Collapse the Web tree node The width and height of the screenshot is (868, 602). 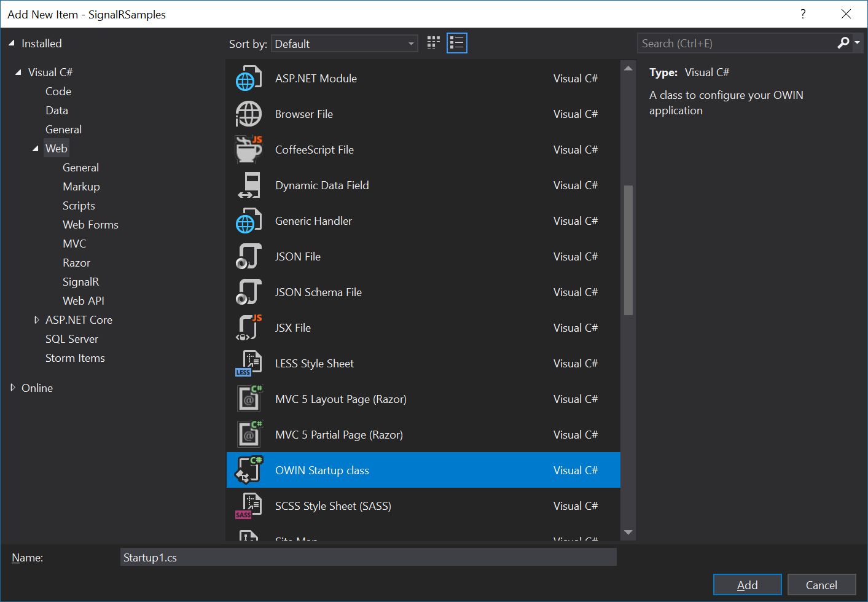click(36, 148)
